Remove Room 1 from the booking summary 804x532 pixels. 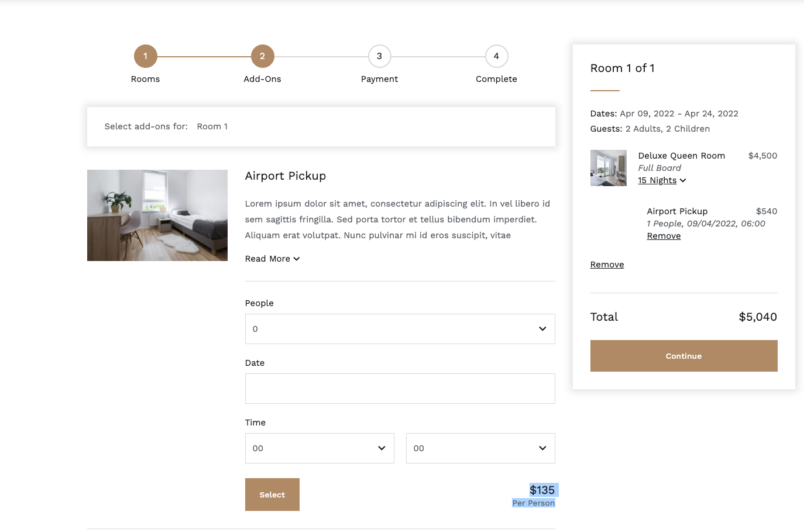[x=607, y=265]
